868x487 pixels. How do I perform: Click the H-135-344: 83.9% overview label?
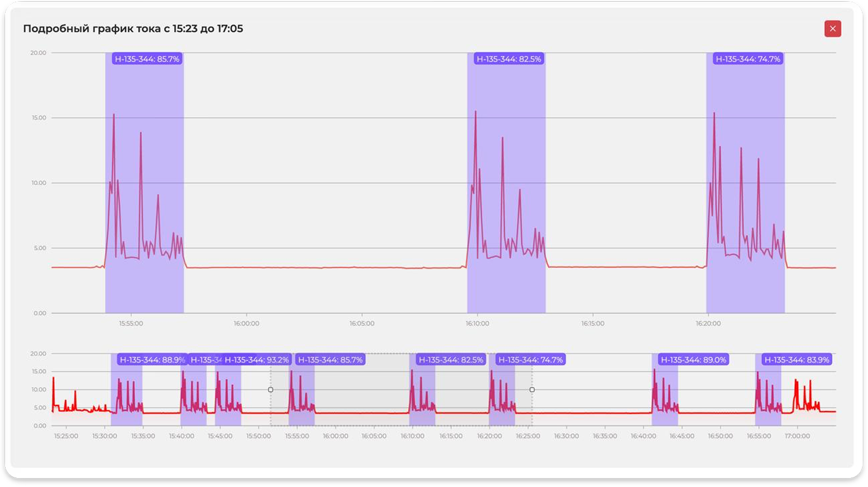pyautogui.click(x=797, y=360)
